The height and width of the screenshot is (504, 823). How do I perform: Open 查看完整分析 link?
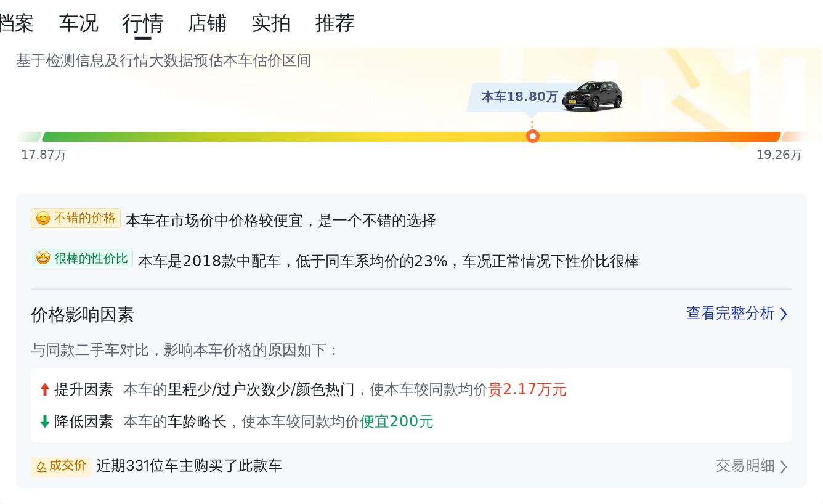[730, 313]
